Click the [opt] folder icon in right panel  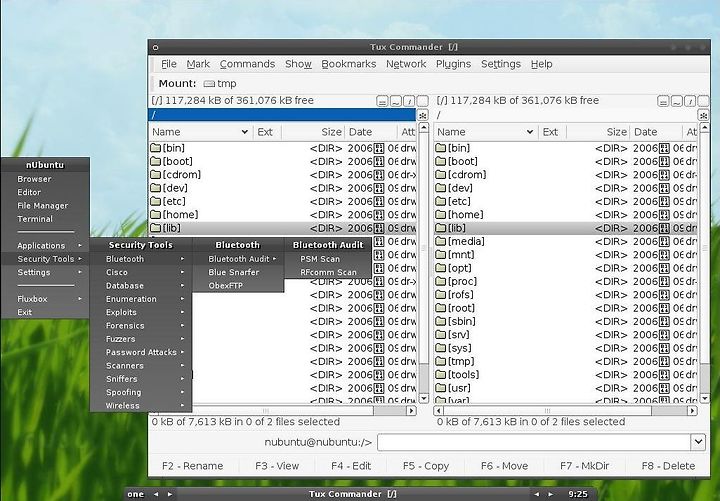coord(441,268)
